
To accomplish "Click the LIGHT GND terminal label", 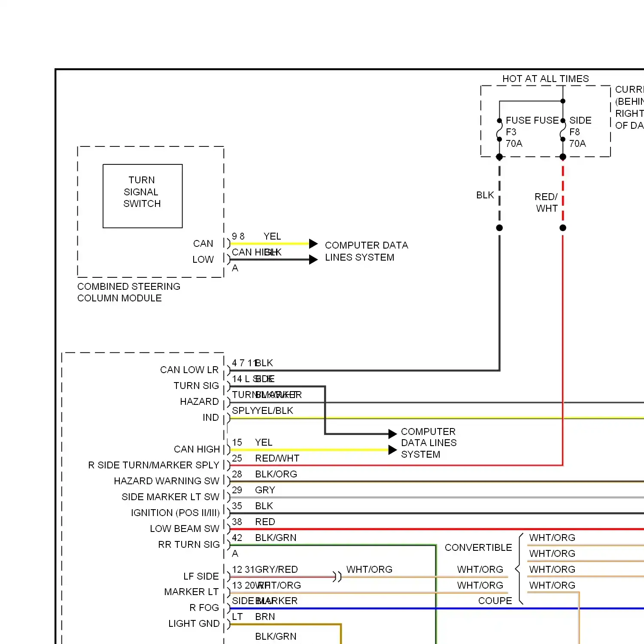I will [194, 623].
